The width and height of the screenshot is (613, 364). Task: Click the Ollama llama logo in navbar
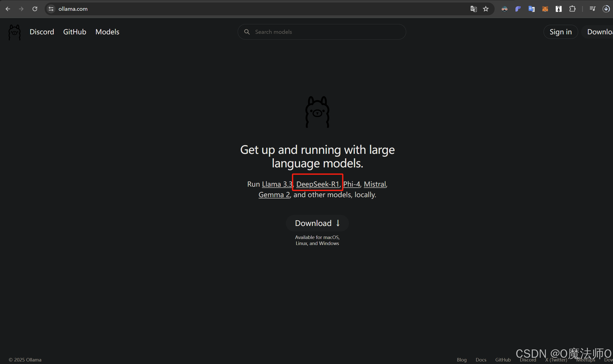coord(14,32)
